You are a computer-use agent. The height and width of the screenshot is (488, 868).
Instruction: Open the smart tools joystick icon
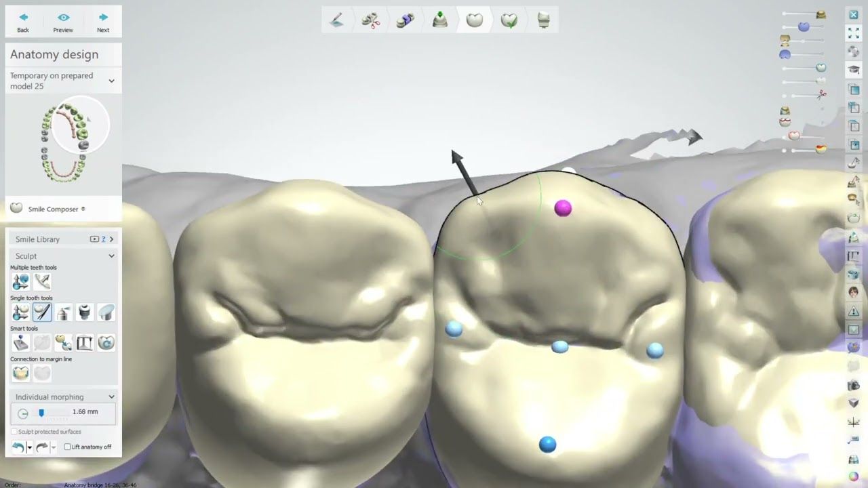(20, 342)
